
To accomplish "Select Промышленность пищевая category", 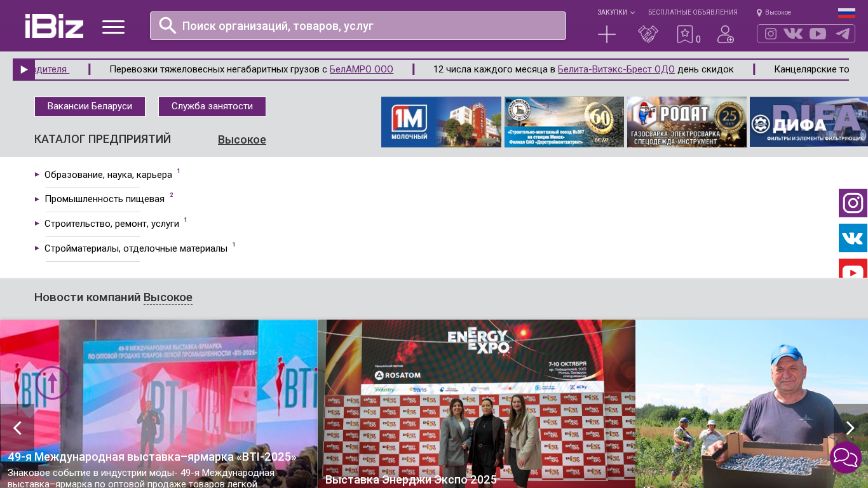I will (104, 200).
